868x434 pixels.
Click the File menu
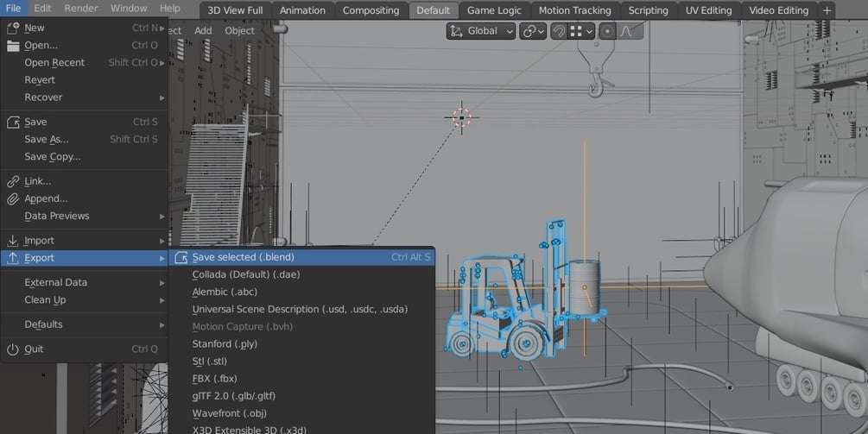[x=13, y=9]
